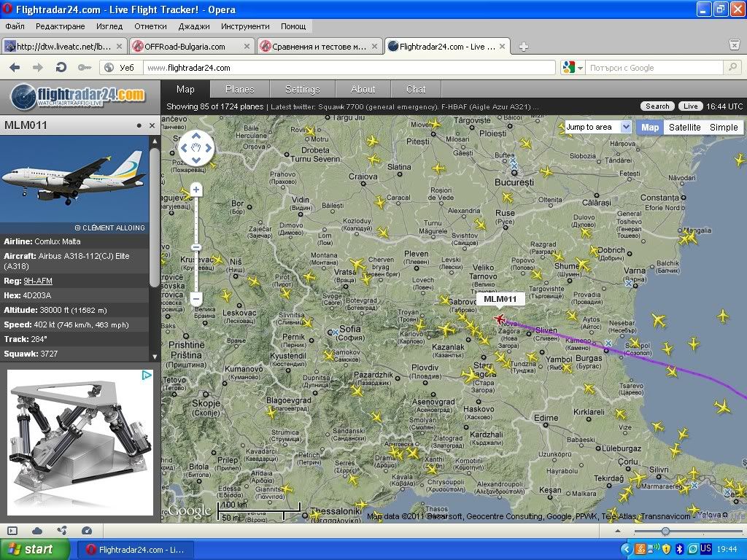The width and height of the screenshot is (747, 560).
Task: Toggle the Live mode button
Action: point(690,106)
